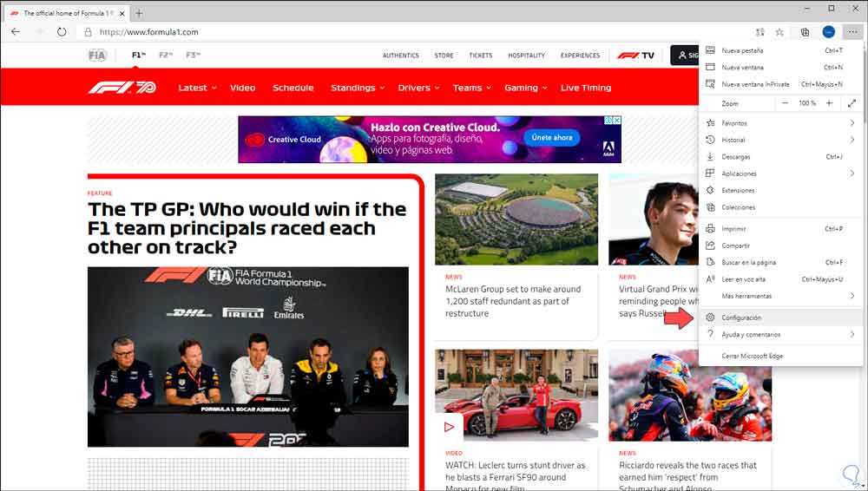Click the browser back arrow
The width and height of the screenshot is (868, 491).
[16, 32]
